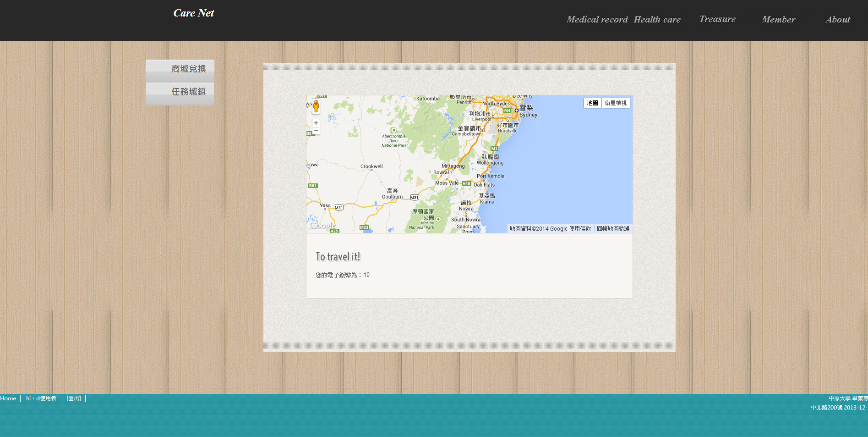868x437 pixels.
Task: Open the Medical record menu
Action: click(597, 20)
